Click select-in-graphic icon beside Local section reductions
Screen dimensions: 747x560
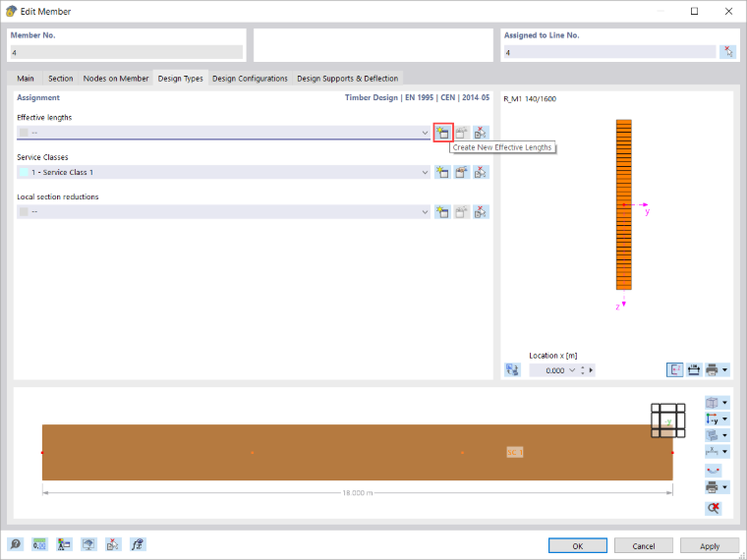(482, 211)
